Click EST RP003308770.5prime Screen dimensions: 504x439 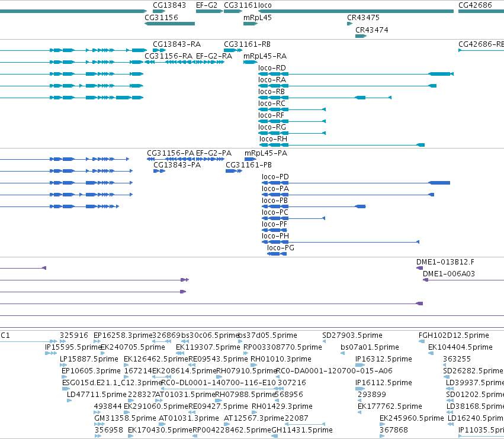(x=283, y=347)
